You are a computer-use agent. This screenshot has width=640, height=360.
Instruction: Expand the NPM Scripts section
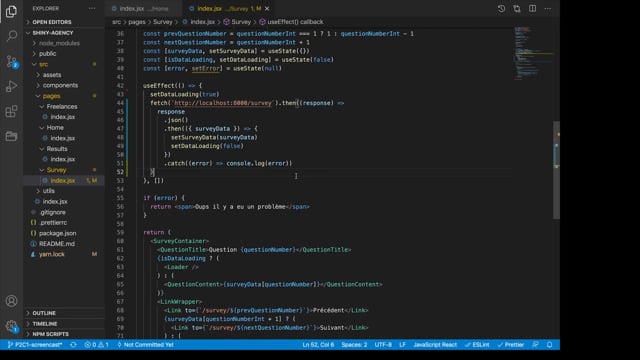click(50, 334)
